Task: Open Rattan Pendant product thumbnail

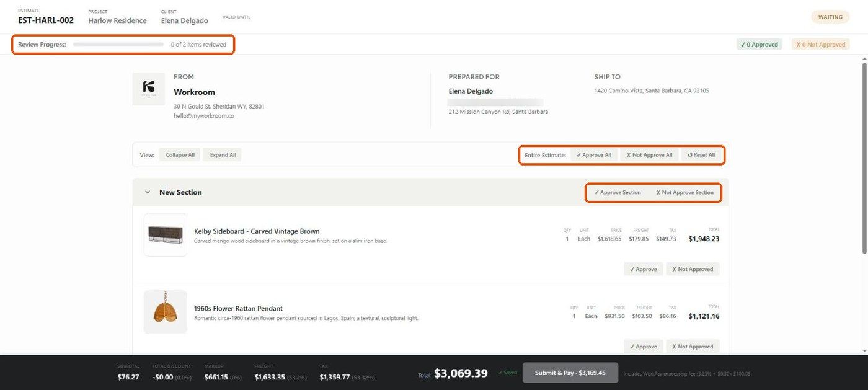Action: point(166,312)
